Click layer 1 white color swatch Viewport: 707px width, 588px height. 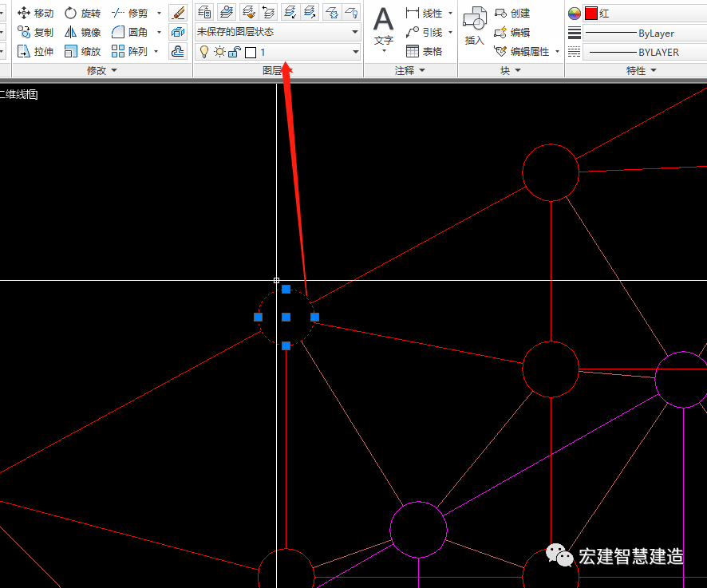[x=251, y=53]
